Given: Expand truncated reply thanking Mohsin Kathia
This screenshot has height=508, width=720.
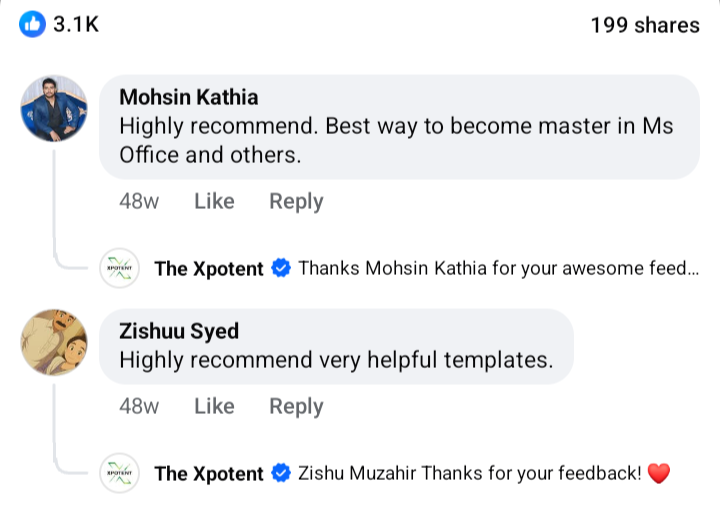Looking at the screenshot, I should click(x=498, y=269).
